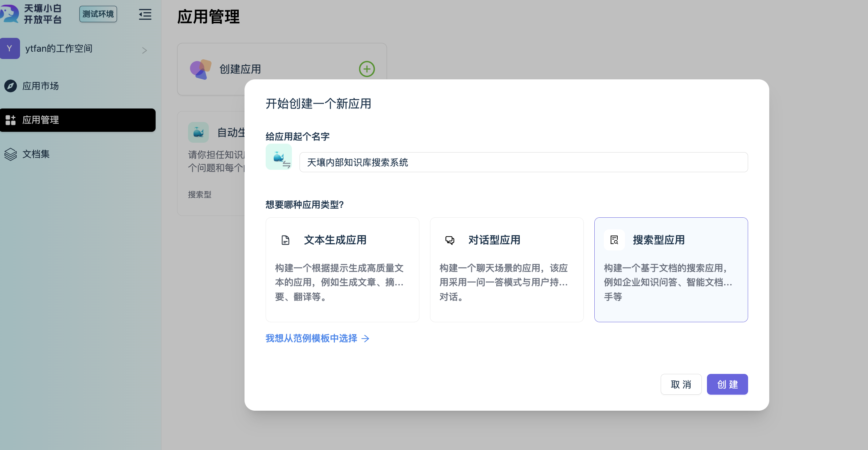Click the layers icon beside 文档集

coord(11,154)
